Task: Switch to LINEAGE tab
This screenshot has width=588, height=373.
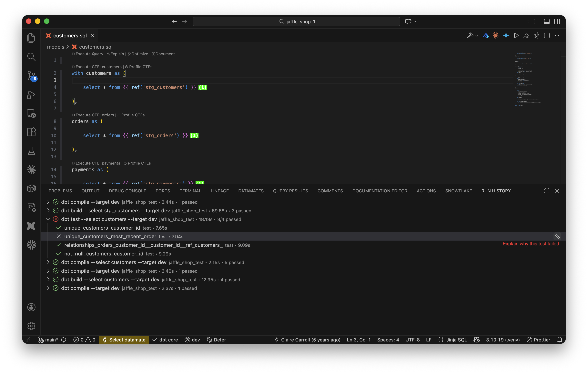Action: [219, 191]
